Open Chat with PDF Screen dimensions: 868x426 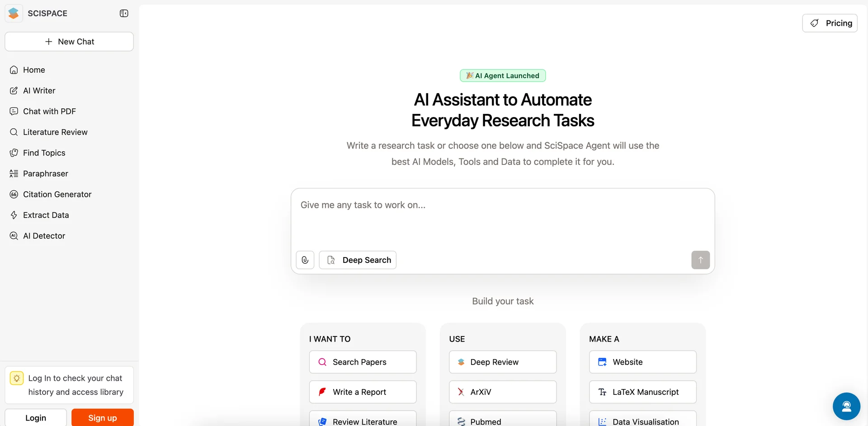[x=69, y=112]
